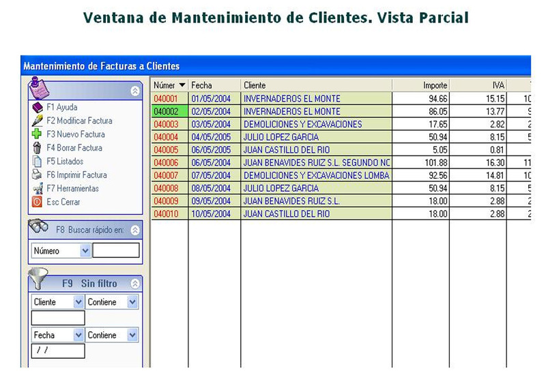Click IVA value 0.81
The image size is (546, 392).
point(498,150)
